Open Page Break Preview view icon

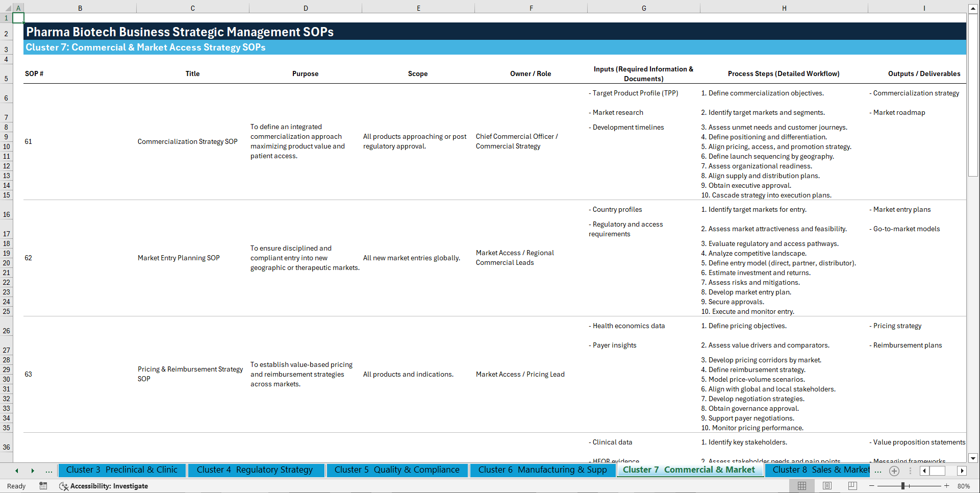[852, 486]
